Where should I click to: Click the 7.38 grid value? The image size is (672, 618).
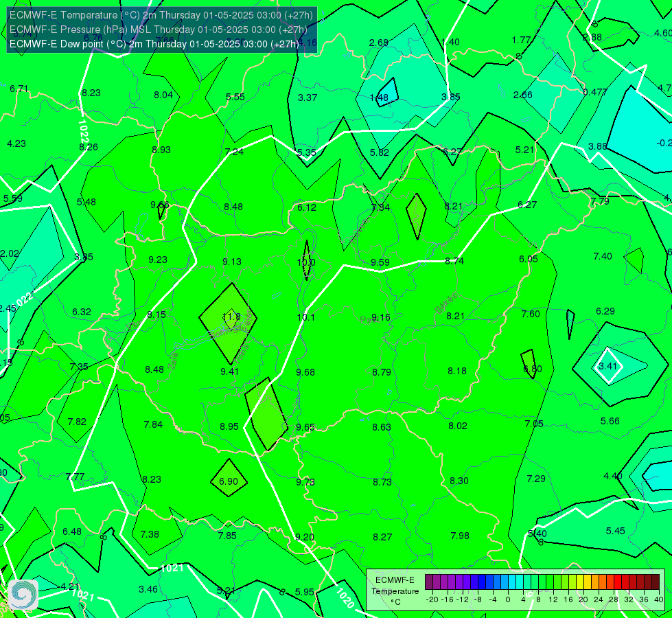click(150, 534)
